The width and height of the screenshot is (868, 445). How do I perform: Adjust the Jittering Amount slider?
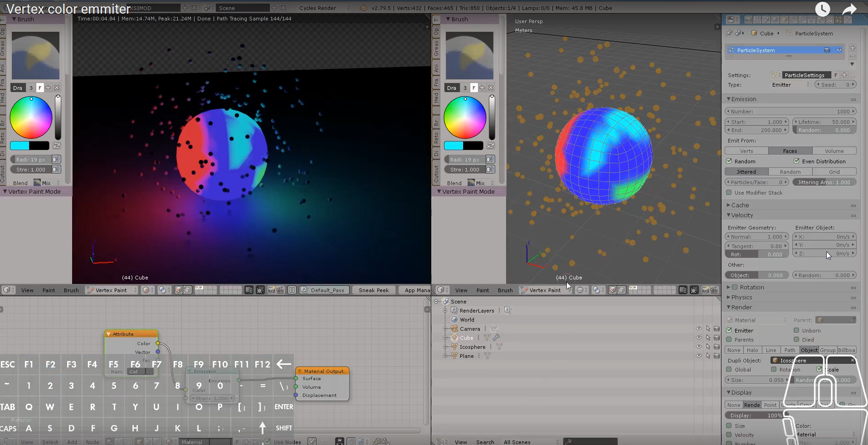coord(824,182)
